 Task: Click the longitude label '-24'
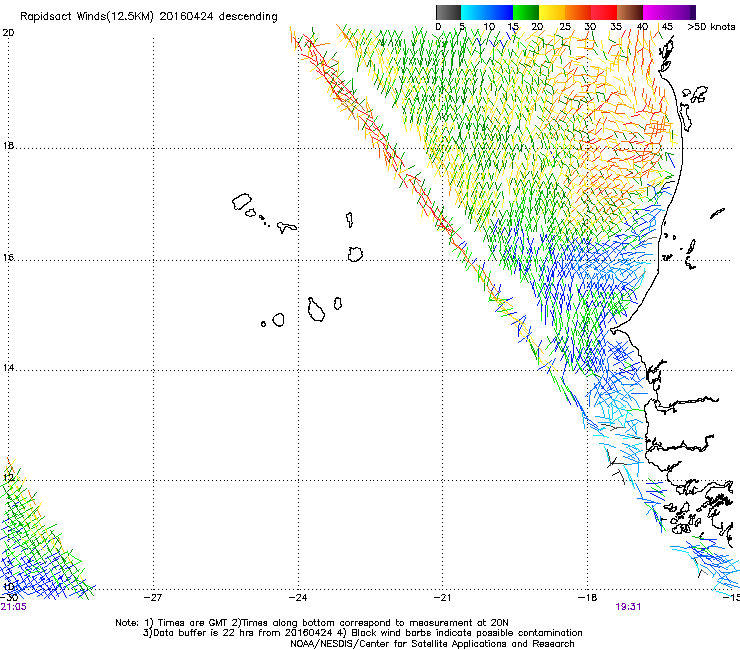(x=298, y=598)
